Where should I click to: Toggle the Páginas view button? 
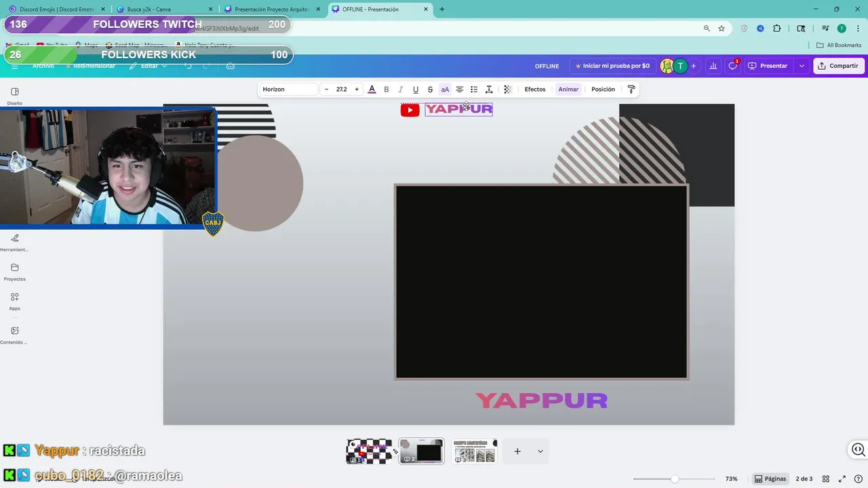click(x=770, y=479)
